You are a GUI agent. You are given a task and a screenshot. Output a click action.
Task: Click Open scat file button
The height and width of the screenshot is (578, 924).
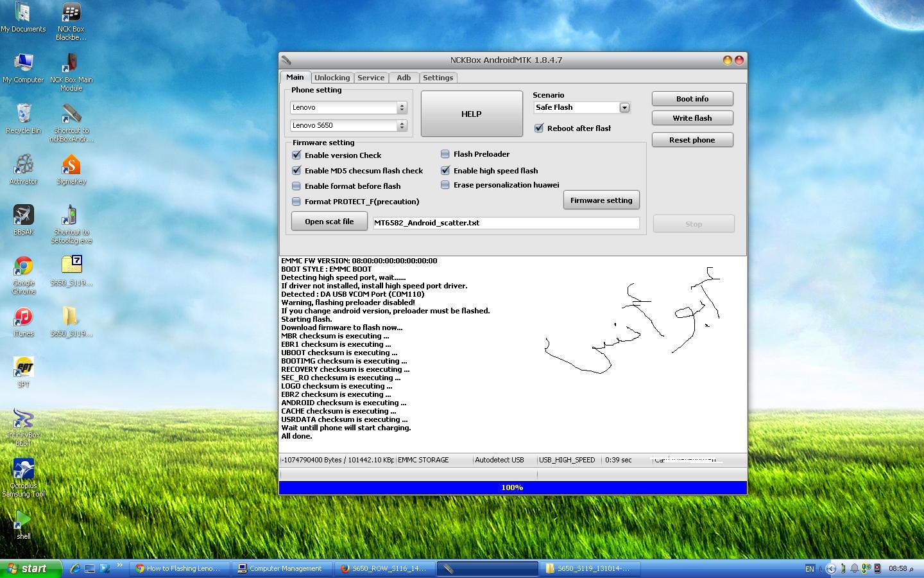click(329, 222)
